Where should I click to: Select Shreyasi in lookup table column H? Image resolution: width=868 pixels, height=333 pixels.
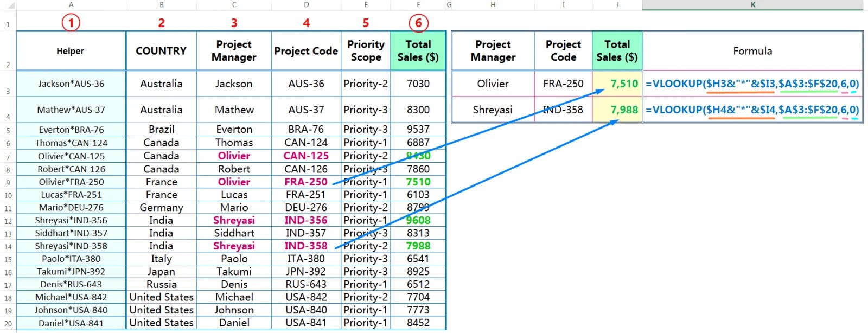tap(493, 110)
